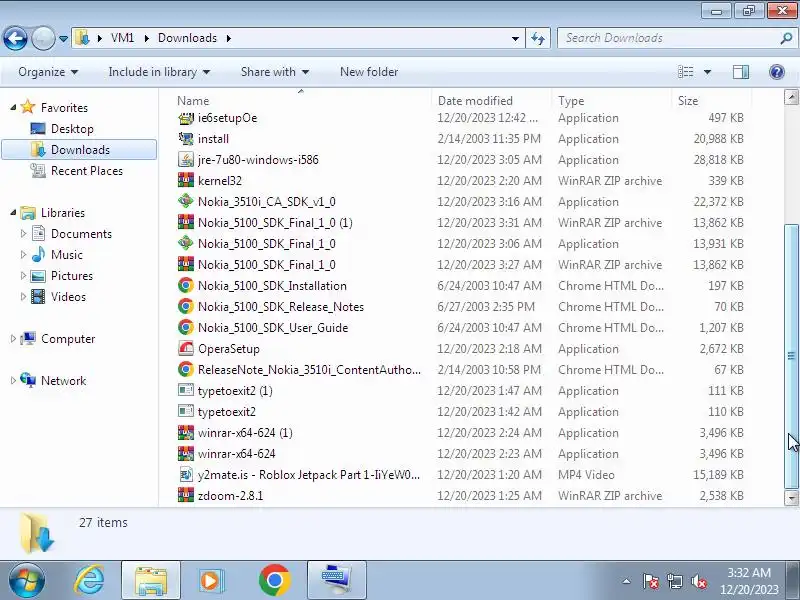The image size is (800, 600).
Task: Expand the Music library
Action: pos(23,255)
